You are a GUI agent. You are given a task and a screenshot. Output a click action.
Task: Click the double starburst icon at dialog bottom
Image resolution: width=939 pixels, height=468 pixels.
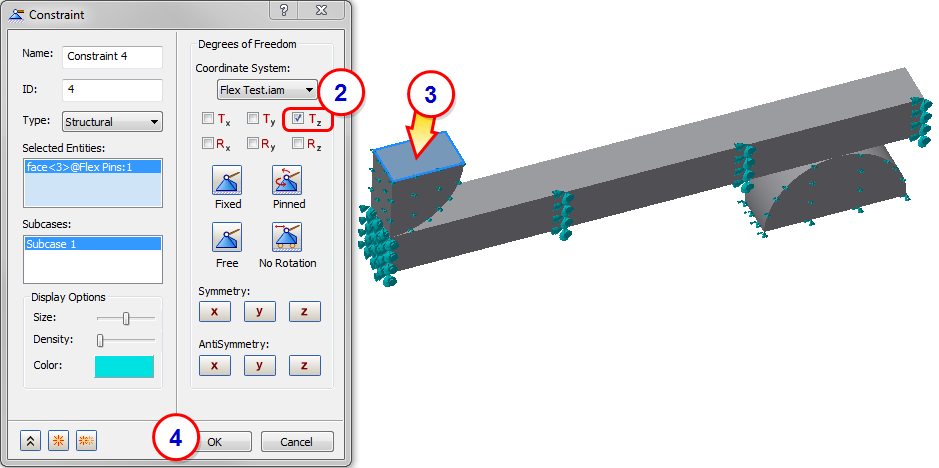87,441
